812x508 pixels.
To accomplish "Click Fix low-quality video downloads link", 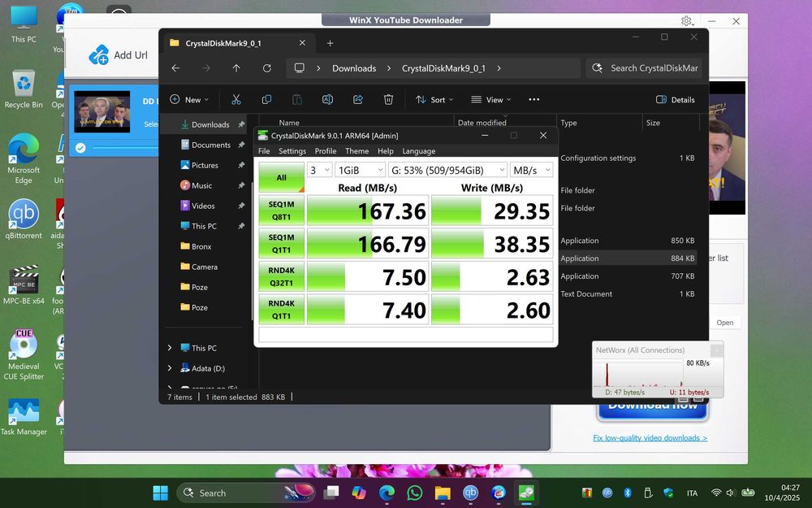I will coord(650,437).
